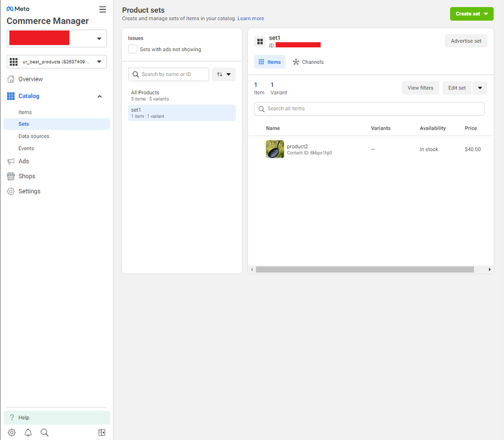
Task: Open notifications bell icon
Action: tap(28, 433)
